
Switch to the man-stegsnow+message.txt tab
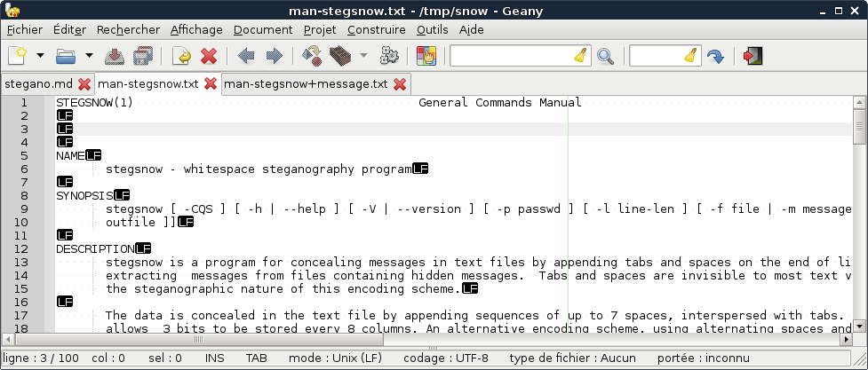point(306,84)
